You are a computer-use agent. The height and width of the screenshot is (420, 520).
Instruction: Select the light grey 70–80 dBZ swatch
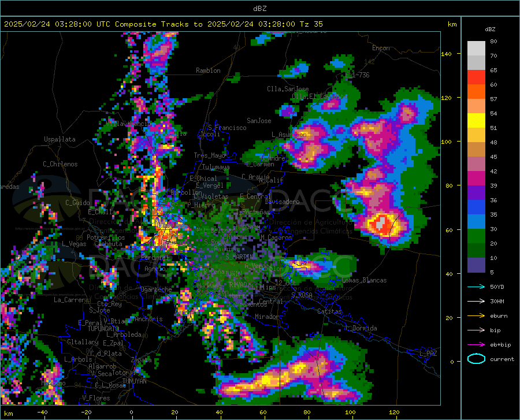tap(476, 49)
